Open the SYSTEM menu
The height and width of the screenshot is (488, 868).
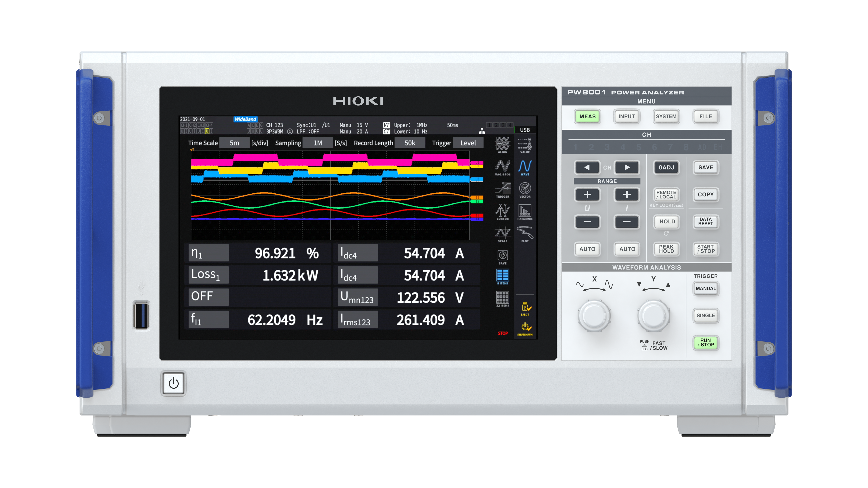point(666,116)
